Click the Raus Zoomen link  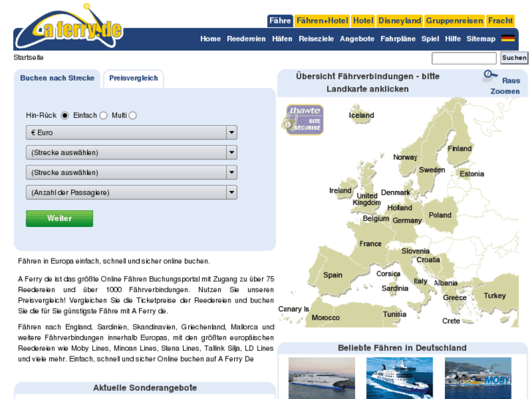(506, 86)
